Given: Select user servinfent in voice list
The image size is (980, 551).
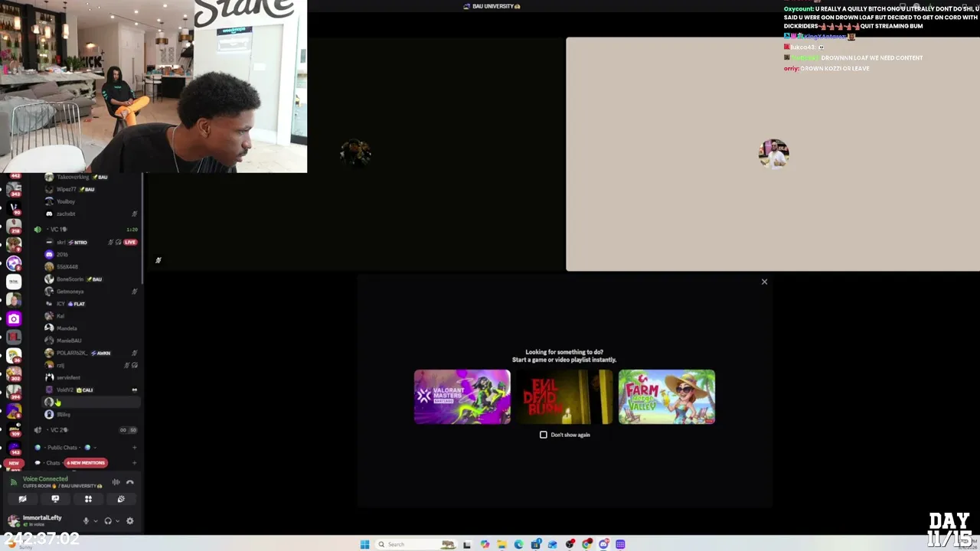Looking at the screenshot, I should (x=90, y=377).
